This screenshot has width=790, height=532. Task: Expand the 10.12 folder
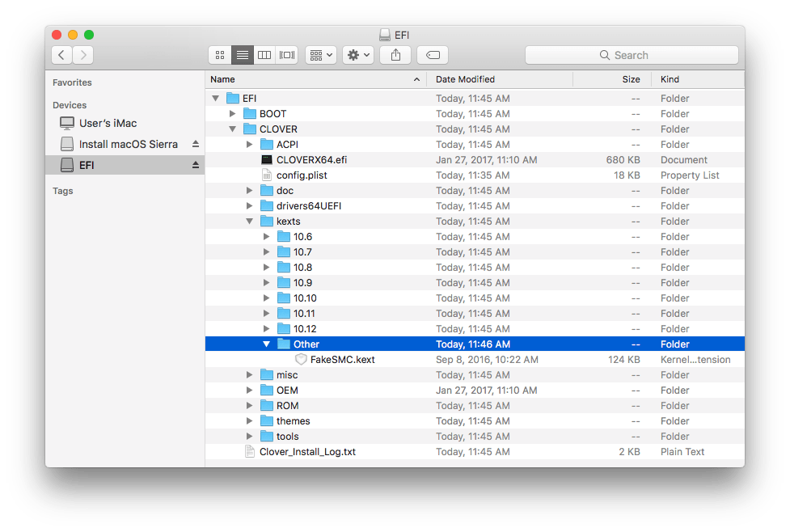(x=267, y=329)
